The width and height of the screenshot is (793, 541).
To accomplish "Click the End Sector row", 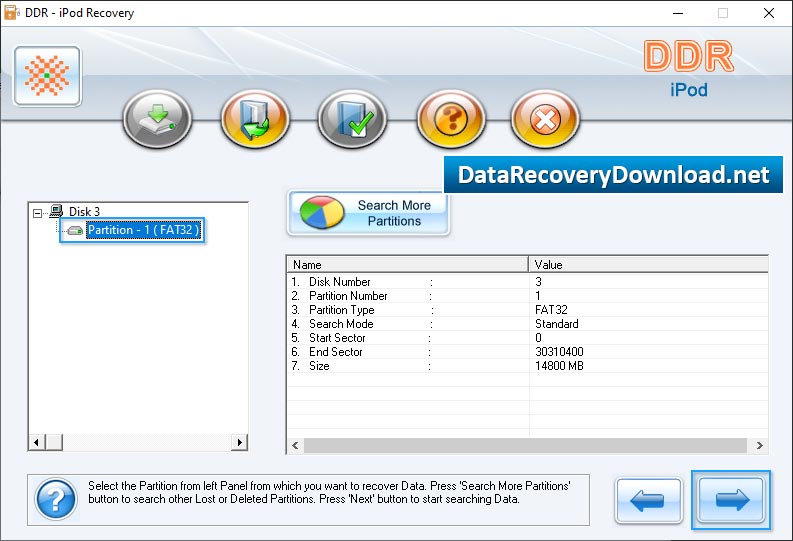I will point(527,352).
